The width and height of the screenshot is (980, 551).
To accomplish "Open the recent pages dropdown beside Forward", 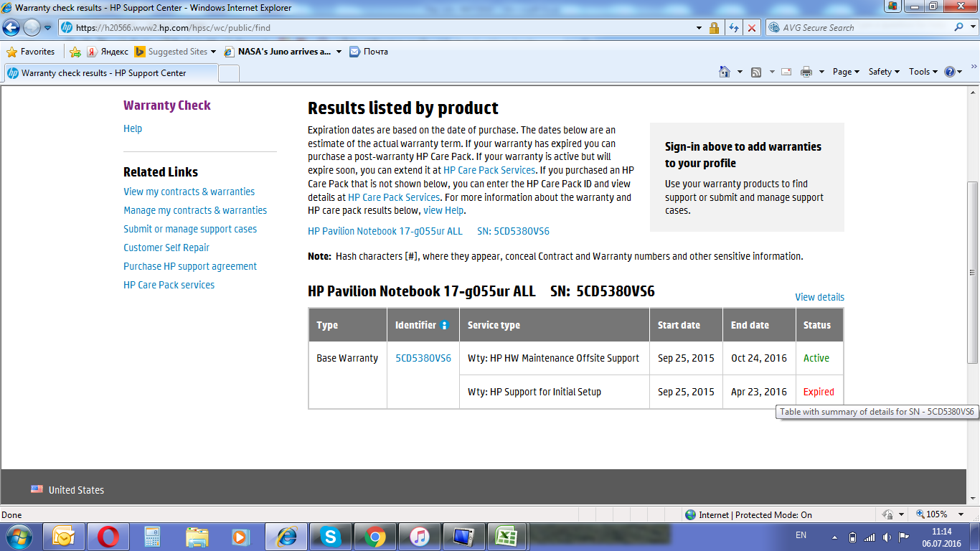I will 48,28.
